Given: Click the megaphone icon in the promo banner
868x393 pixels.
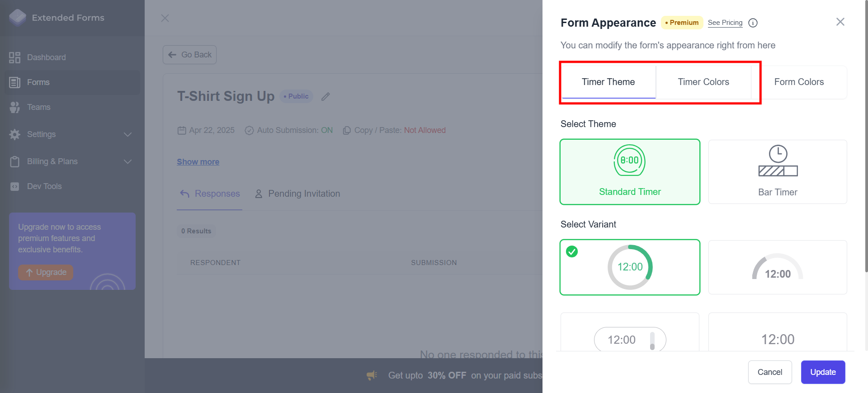Looking at the screenshot, I should (x=371, y=375).
